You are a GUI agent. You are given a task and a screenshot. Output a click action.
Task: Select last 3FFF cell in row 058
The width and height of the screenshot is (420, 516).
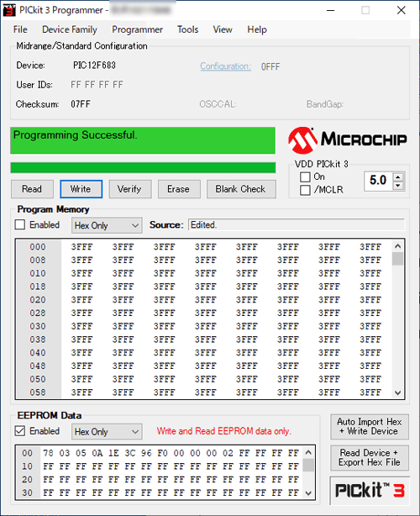370,392
